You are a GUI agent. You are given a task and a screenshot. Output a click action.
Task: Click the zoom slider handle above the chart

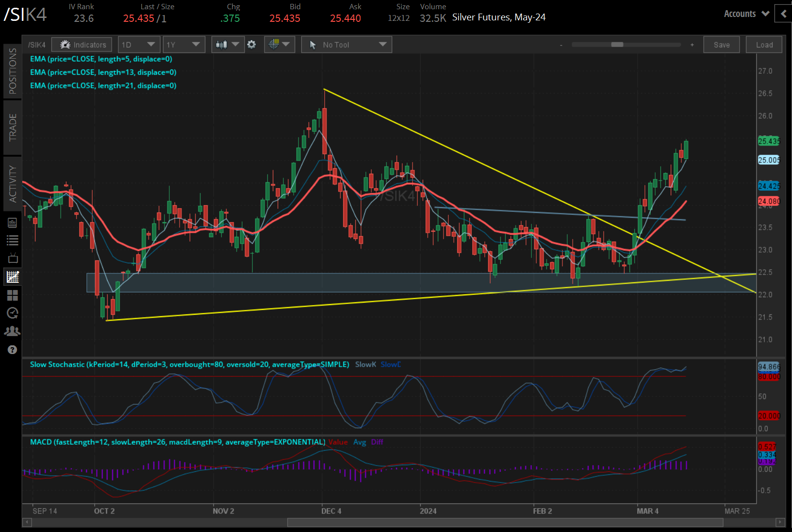coord(617,45)
